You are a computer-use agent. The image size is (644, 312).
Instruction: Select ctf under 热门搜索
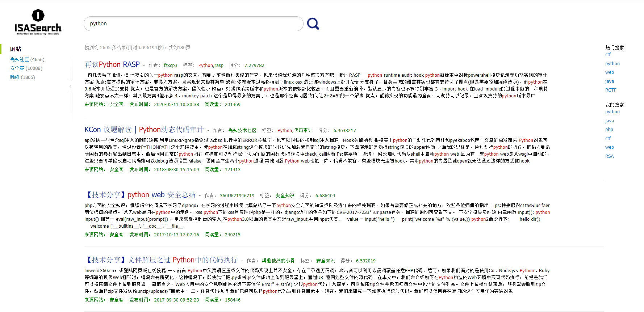(x=608, y=55)
